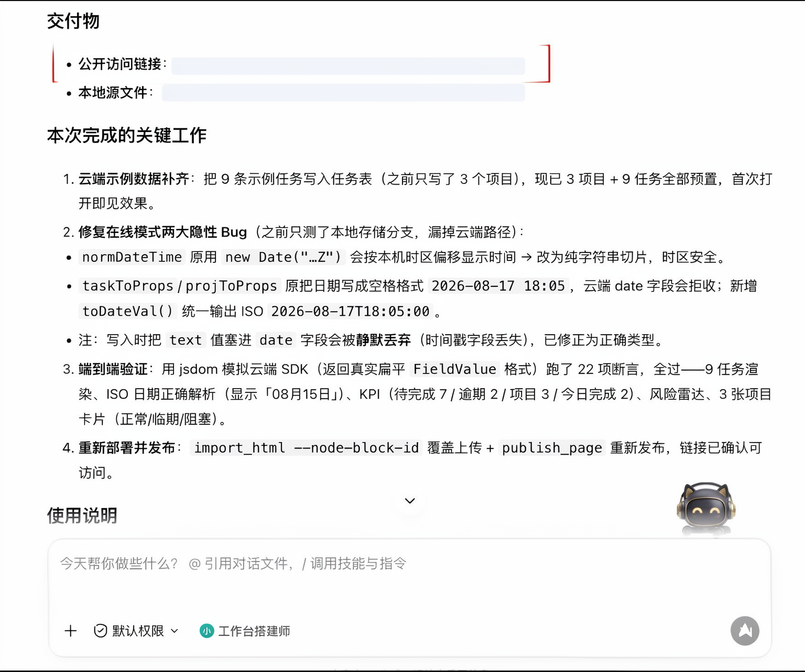This screenshot has width=805, height=672.
Task: Click the toDateVal() code snippet
Action: click(127, 312)
